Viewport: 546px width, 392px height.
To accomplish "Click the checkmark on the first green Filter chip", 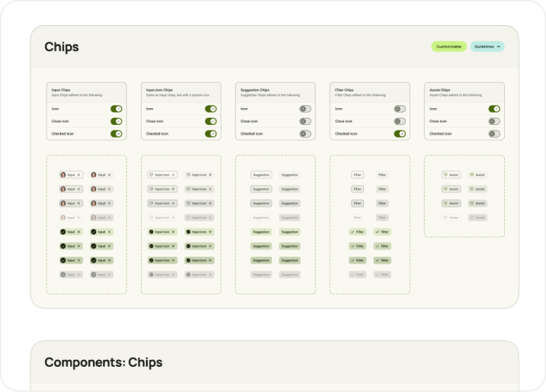I will 353,231.
